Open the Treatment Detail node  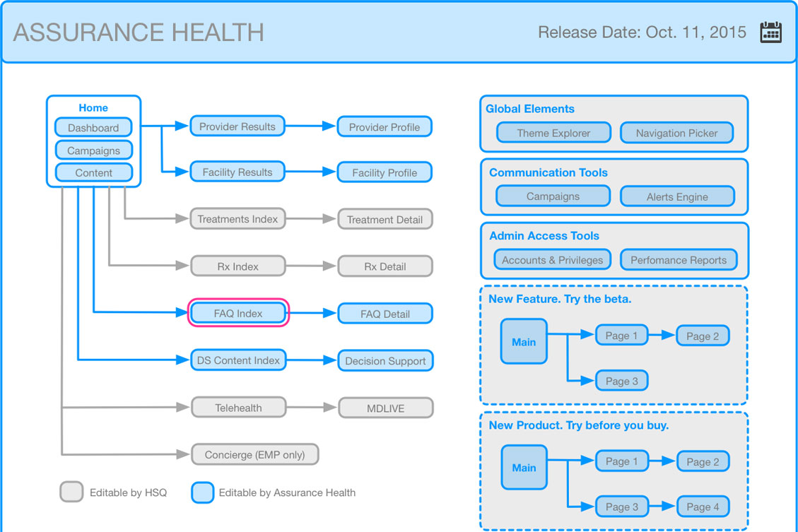[385, 219]
